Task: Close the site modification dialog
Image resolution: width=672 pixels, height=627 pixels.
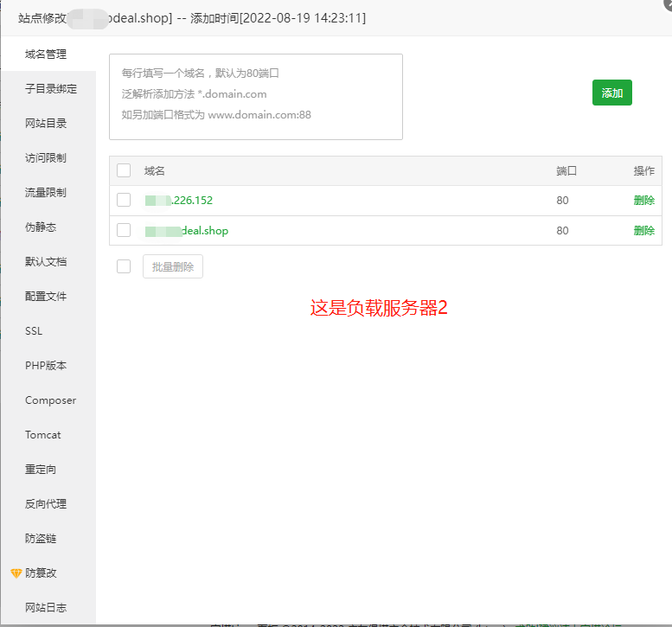Action: 668,3
